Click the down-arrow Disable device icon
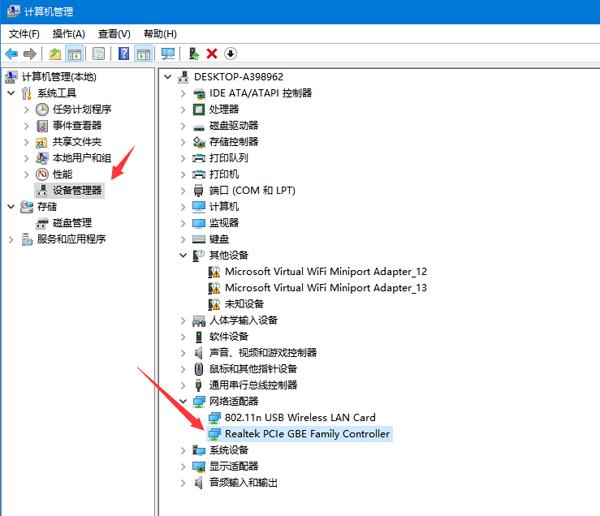Viewport: 600px width, 516px height. click(230, 54)
